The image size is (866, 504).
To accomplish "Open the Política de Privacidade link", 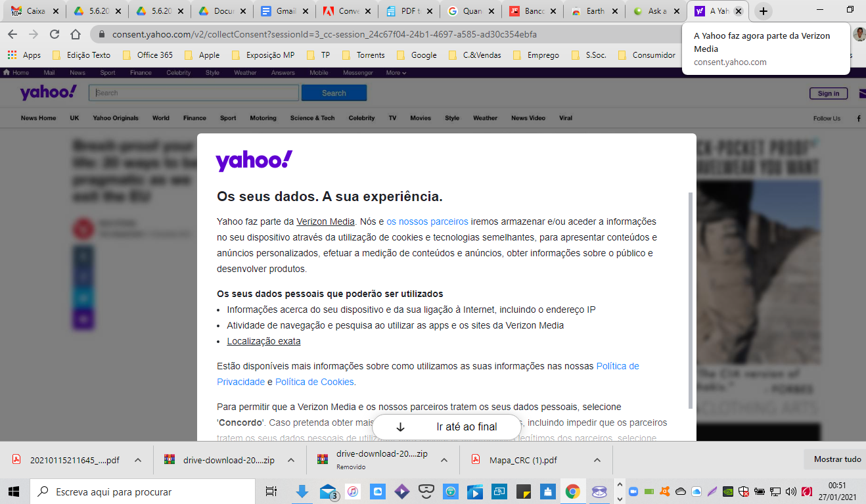I will pos(428,374).
